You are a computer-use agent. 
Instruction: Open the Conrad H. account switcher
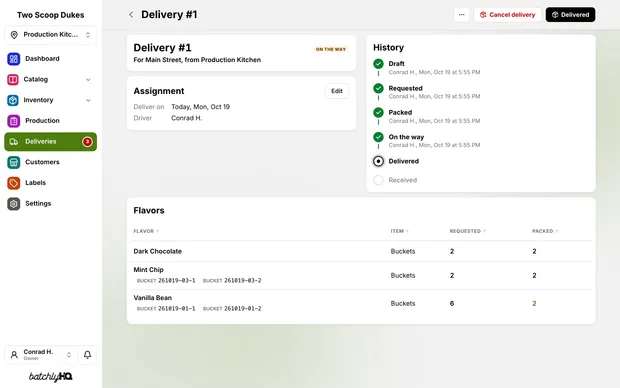pyautogui.click(x=41, y=355)
